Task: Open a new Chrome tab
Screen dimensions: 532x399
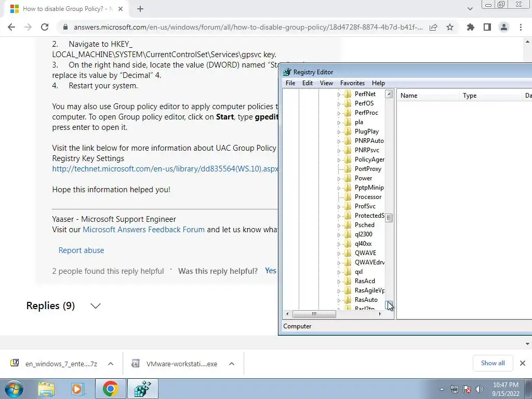Action: pyautogui.click(x=140, y=9)
